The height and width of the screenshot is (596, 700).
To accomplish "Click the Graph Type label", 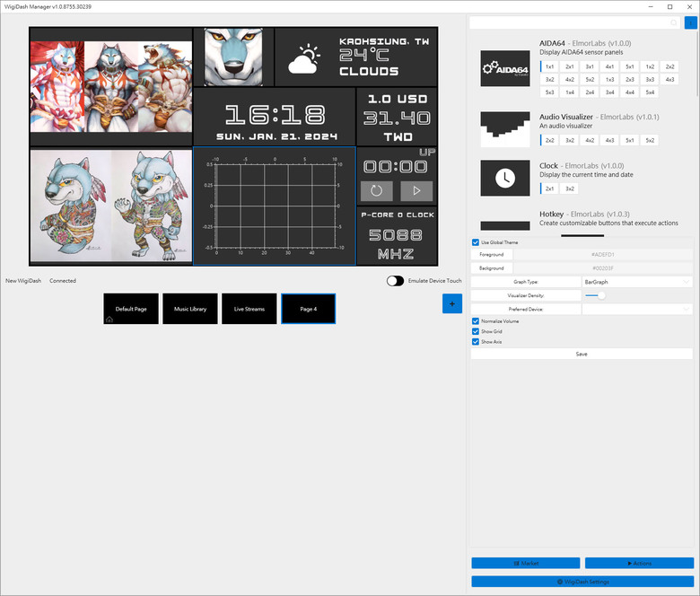I will [x=526, y=282].
